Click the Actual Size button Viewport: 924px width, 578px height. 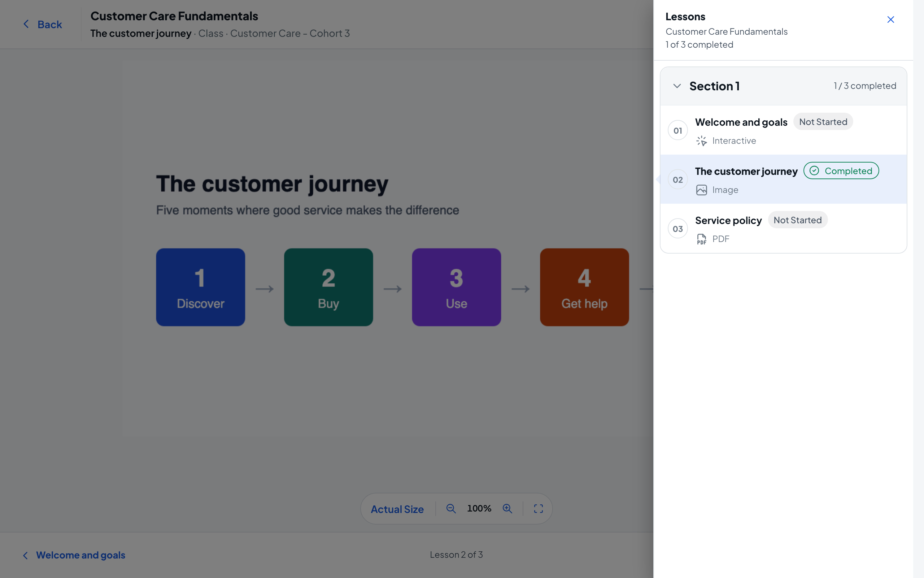[397, 509]
